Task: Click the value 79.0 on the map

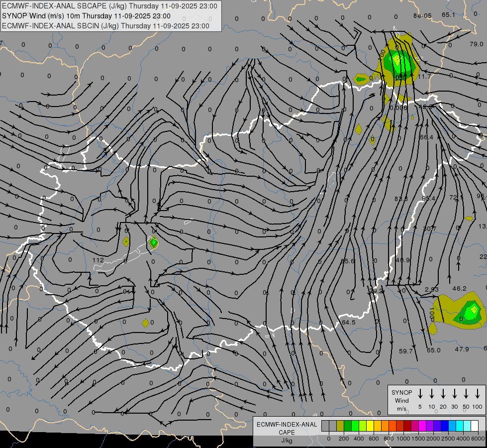Action: pos(476,44)
